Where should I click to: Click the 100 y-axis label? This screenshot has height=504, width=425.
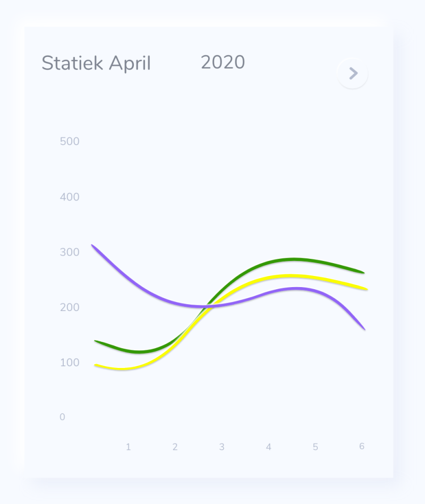pos(70,363)
